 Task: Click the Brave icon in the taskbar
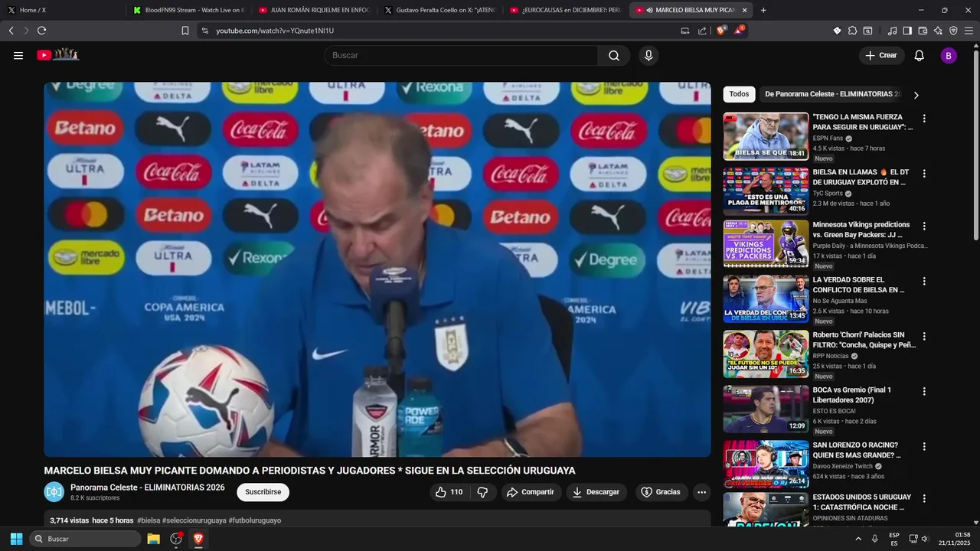pos(198,539)
